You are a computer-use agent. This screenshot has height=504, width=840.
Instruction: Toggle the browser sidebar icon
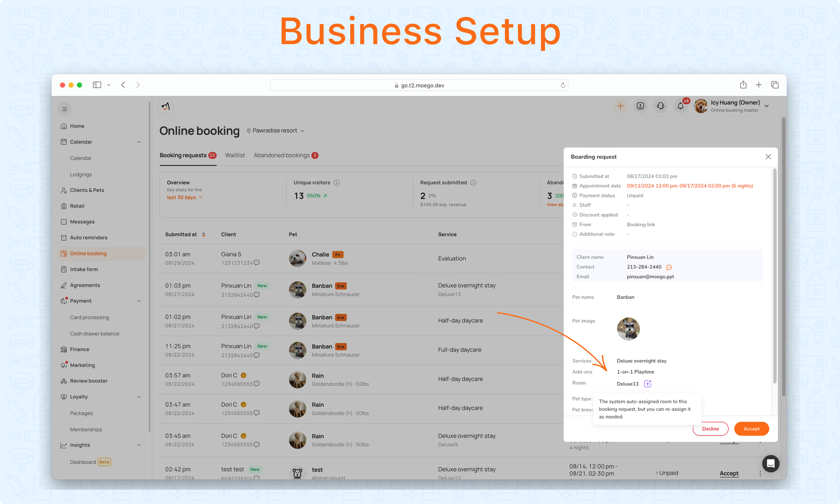(x=97, y=85)
